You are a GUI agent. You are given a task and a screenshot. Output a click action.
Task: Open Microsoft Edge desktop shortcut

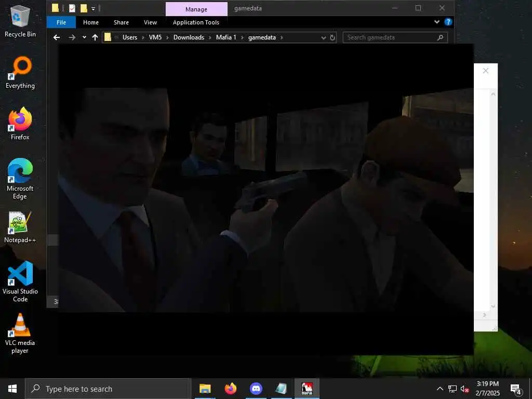[20, 179]
